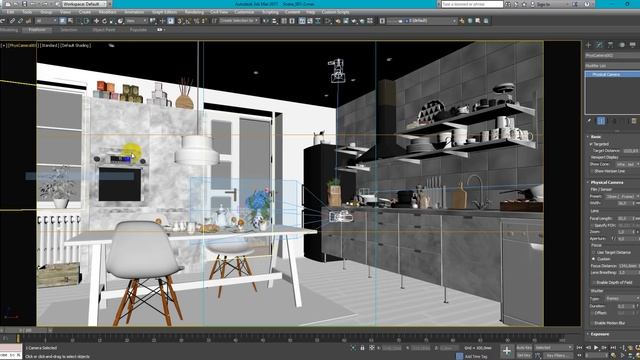Choose the Bind to Space Warp tool
The height and width of the screenshot is (360, 640).
pos(28,21)
